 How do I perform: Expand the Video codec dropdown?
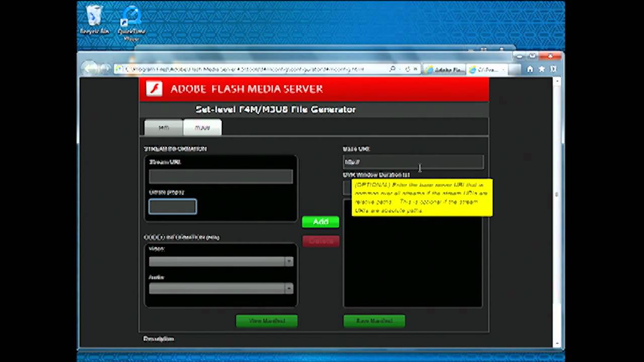tap(221, 261)
